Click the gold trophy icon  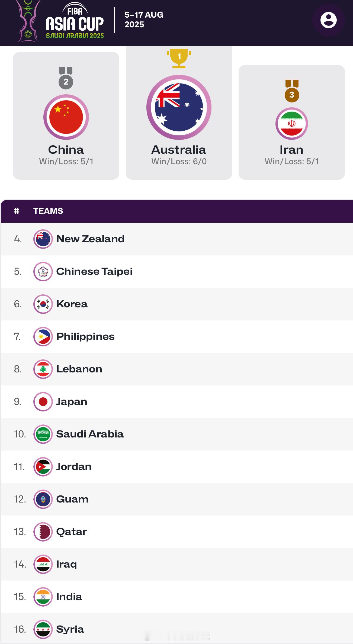[x=179, y=58]
